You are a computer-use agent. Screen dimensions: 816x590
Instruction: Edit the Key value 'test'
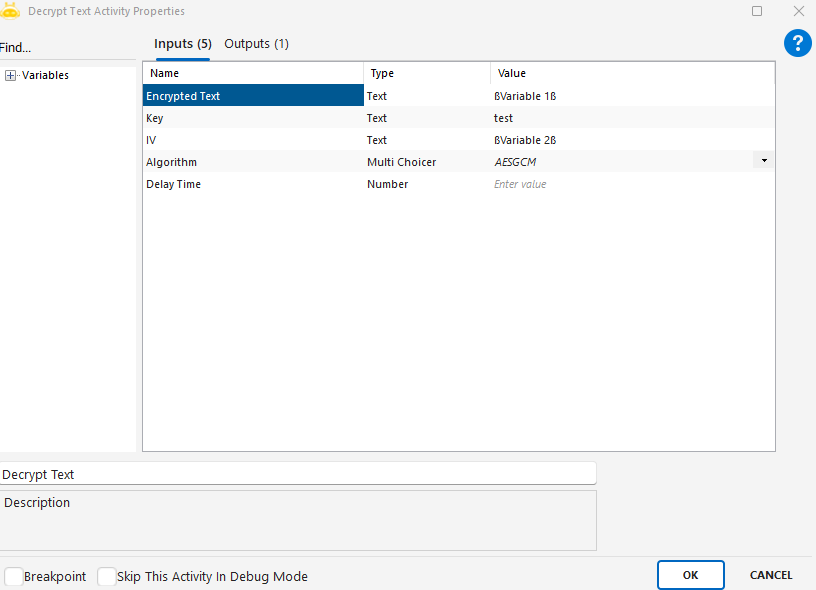[630, 118]
